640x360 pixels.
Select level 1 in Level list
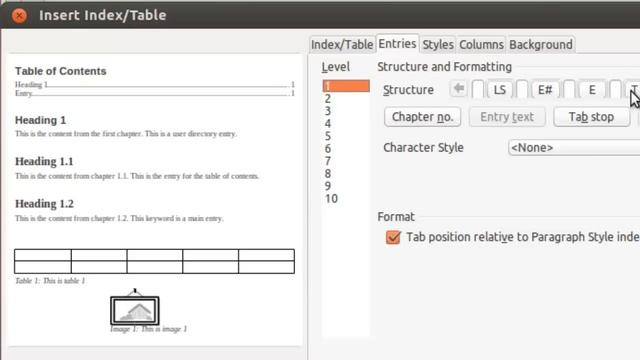[346, 86]
